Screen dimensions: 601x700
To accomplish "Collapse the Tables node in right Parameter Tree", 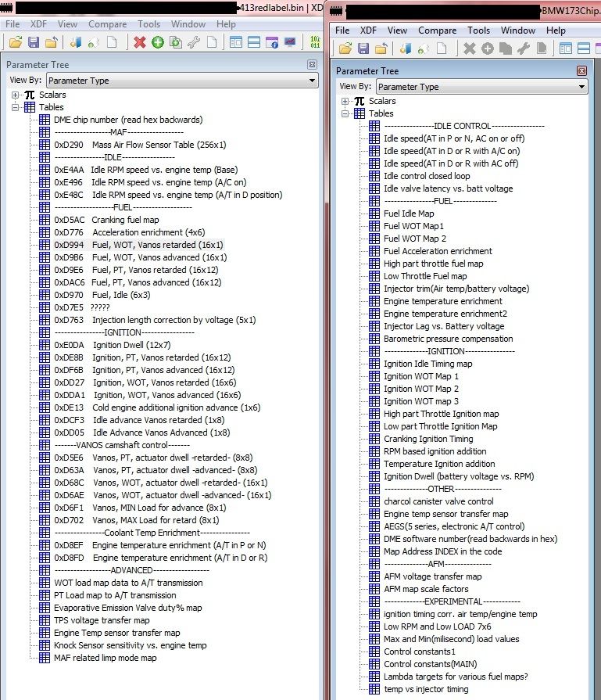I will tap(345, 113).
